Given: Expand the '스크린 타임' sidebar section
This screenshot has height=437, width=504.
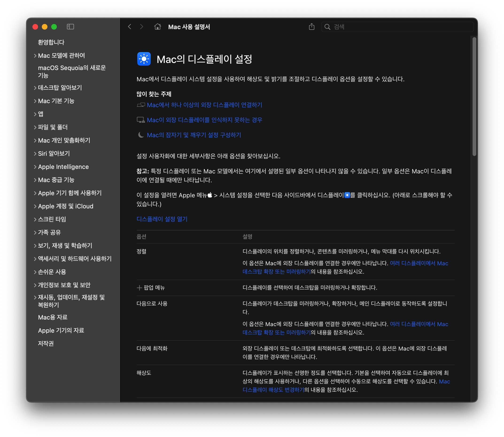Looking at the screenshot, I should coord(35,219).
